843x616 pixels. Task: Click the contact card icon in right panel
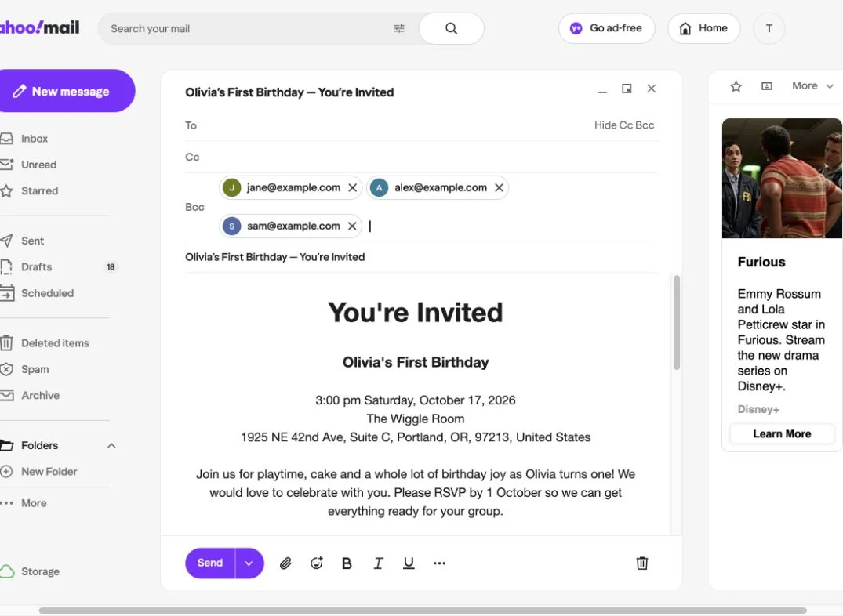pyautogui.click(x=767, y=86)
